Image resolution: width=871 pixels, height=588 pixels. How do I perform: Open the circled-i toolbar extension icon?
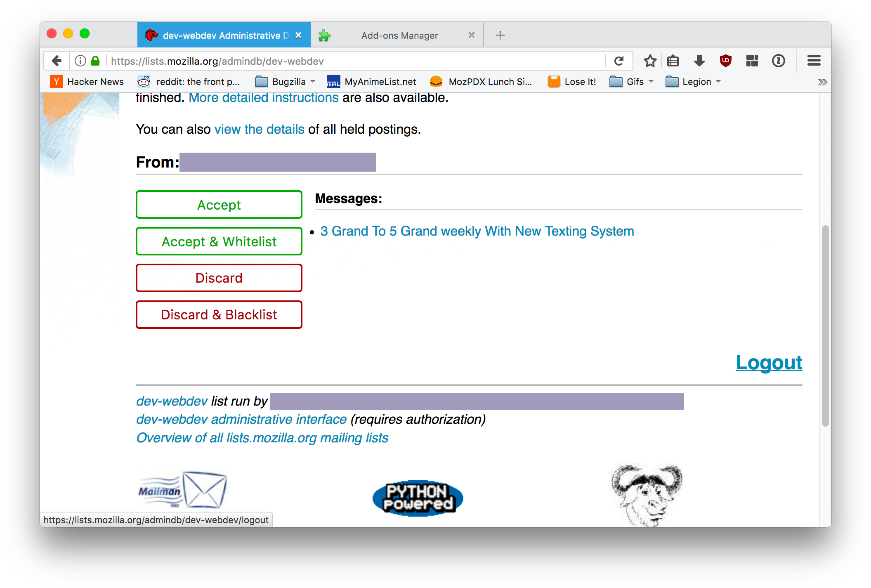tap(778, 61)
